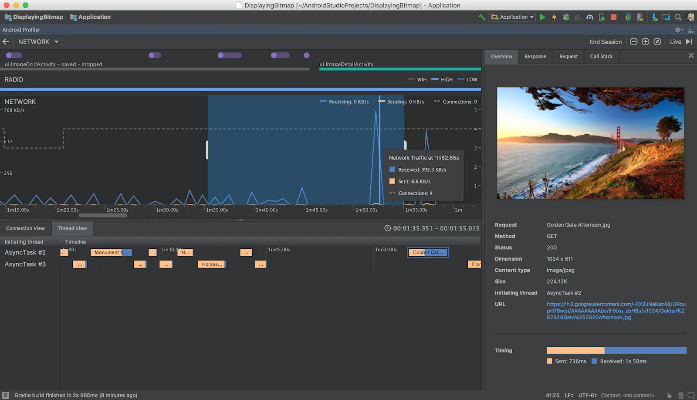
Task: Toggle the Live timeline button
Action: (676, 42)
